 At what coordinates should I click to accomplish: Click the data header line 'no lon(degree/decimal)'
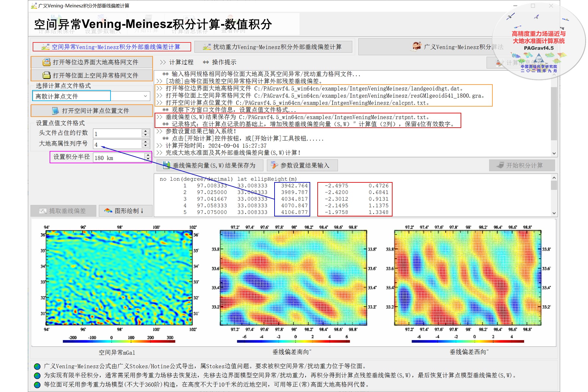point(228,179)
